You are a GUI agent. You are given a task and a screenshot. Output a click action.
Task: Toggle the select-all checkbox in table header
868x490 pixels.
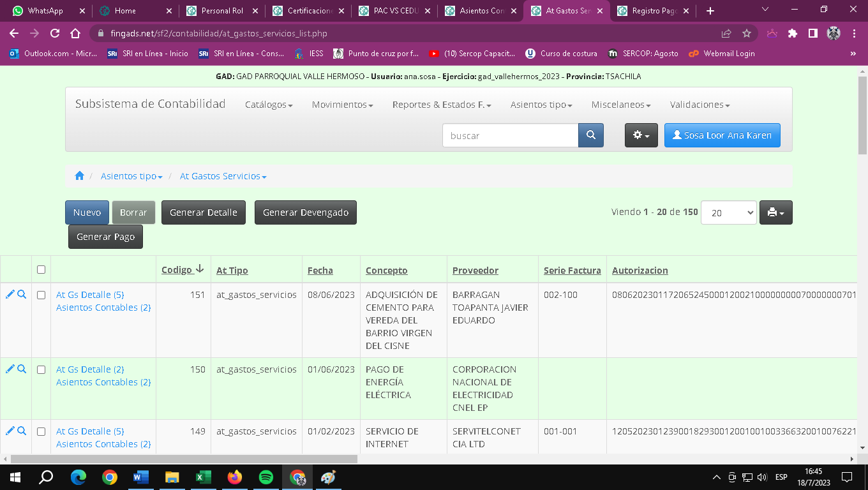coord(41,270)
